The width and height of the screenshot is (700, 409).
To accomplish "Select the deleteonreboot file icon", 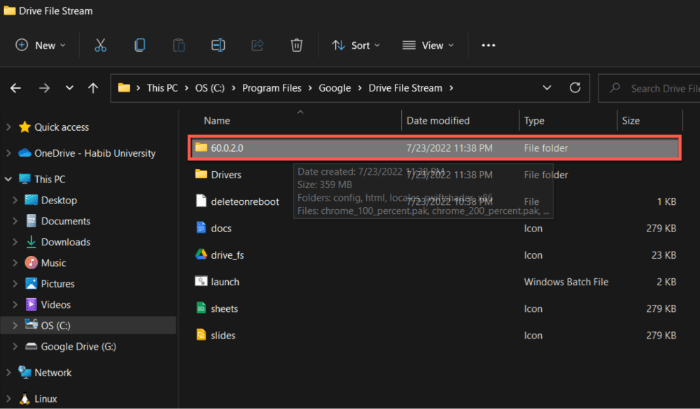I will pos(201,201).
